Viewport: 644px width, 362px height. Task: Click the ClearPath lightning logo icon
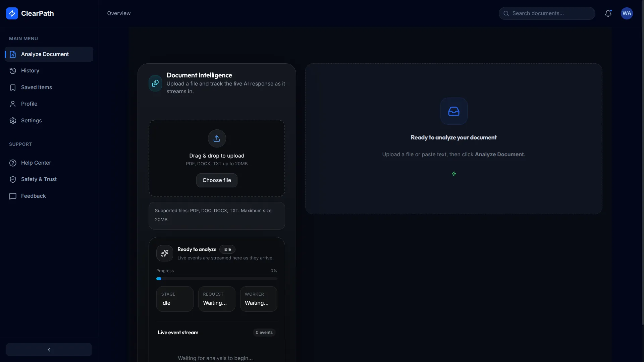point(12,13)
